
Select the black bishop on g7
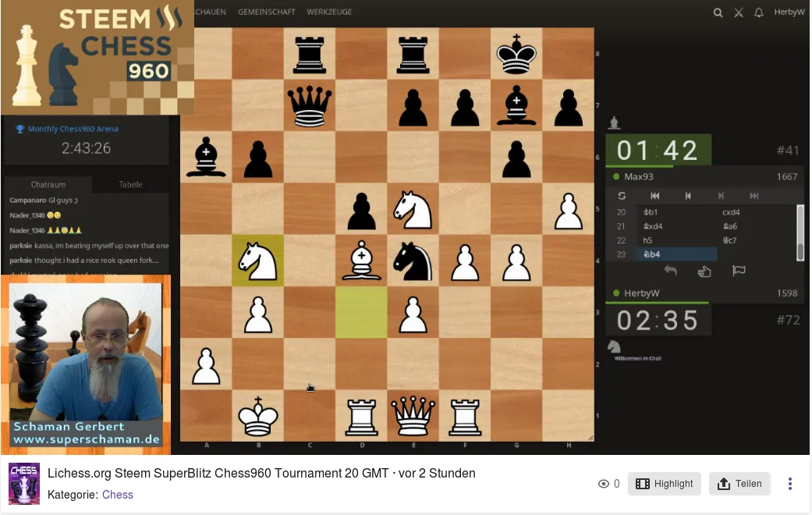click(517, 105)
